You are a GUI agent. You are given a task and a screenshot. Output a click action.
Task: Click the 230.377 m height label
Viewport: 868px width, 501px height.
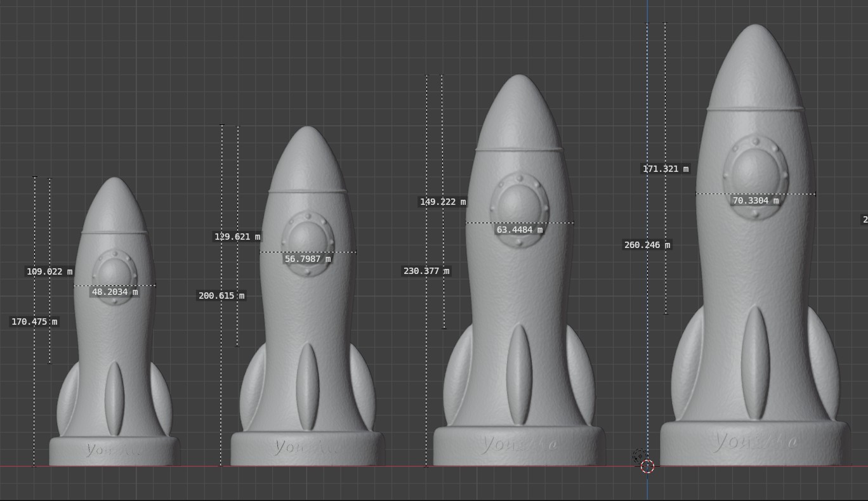pyautogui.click(x=426, y=271)
